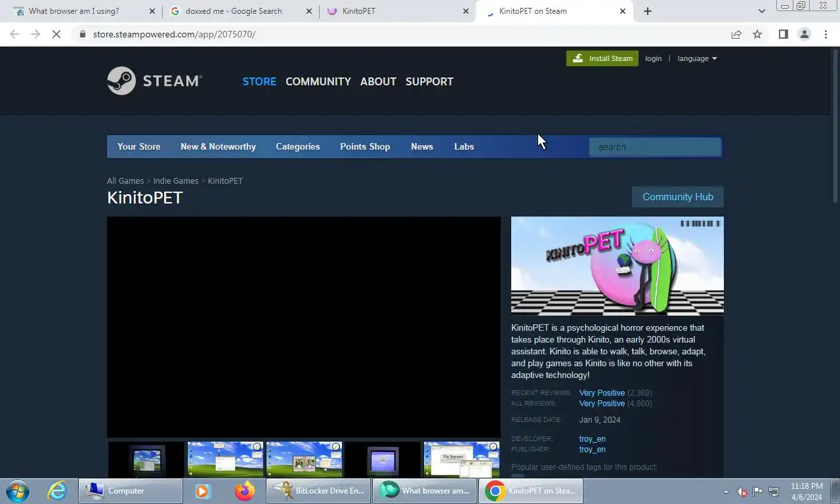This screenshot has width=840, height=504.
Task: Open the Action Center flag tray icon
Action: (758, 492)
